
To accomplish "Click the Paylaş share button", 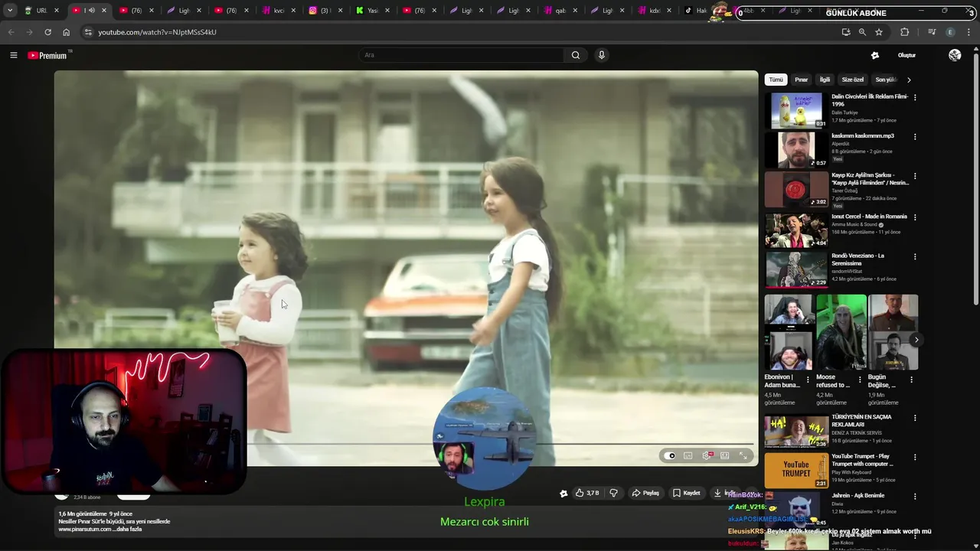I will [645, 493].
